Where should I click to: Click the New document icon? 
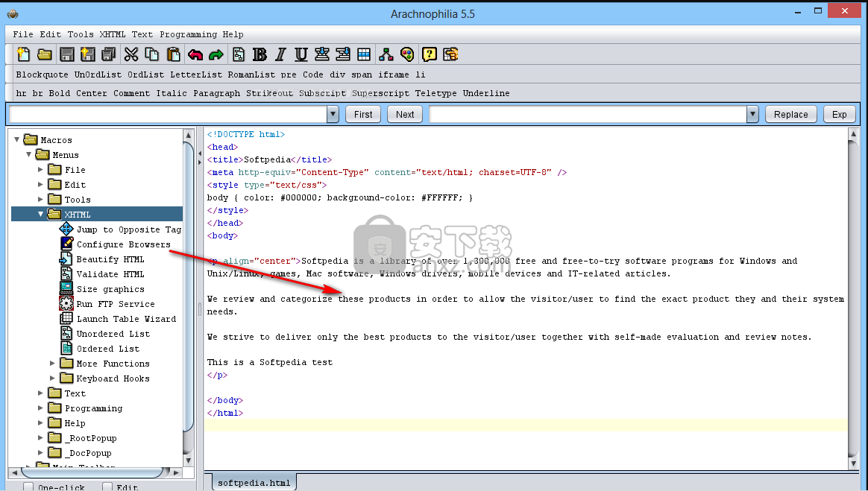pos(24,54)
